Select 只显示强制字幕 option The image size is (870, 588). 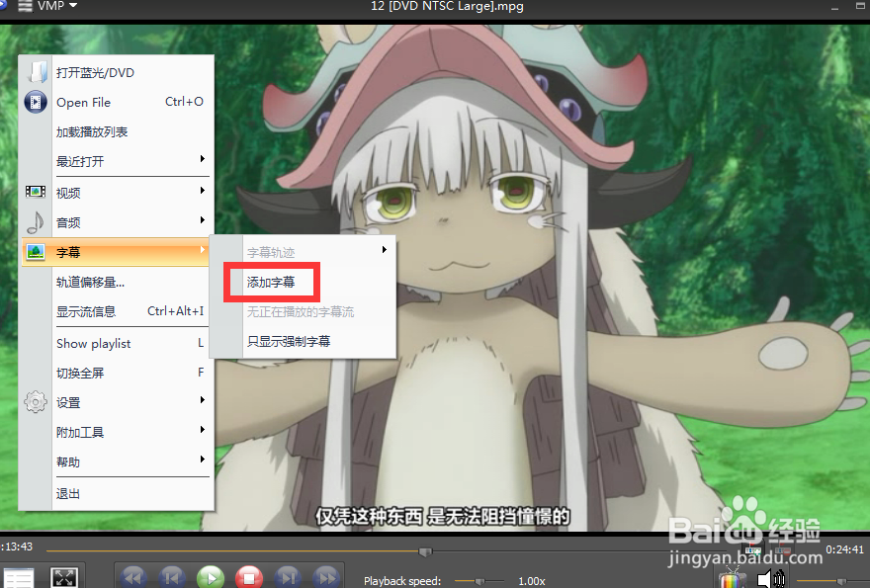click(x=289, y=341)
